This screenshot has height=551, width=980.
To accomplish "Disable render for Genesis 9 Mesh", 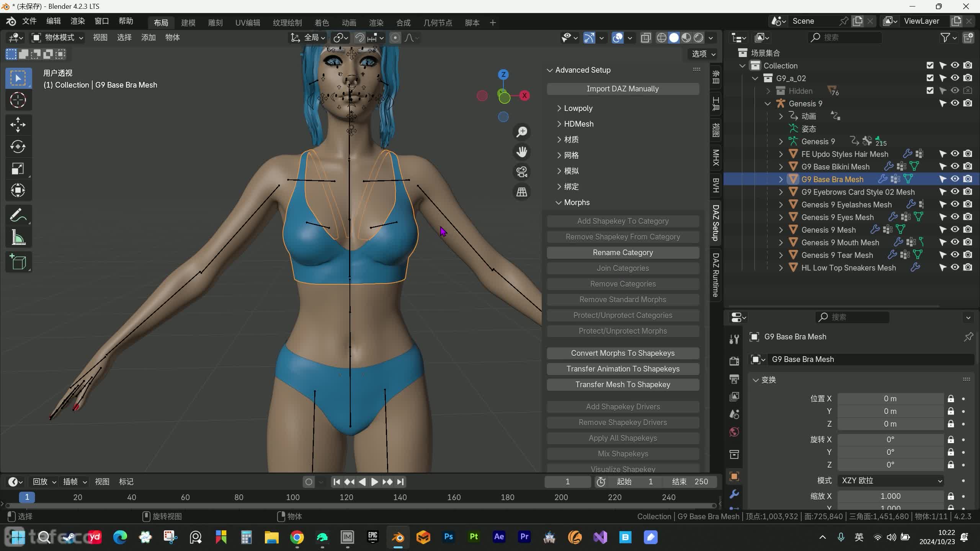I will [x=968, y=230].
